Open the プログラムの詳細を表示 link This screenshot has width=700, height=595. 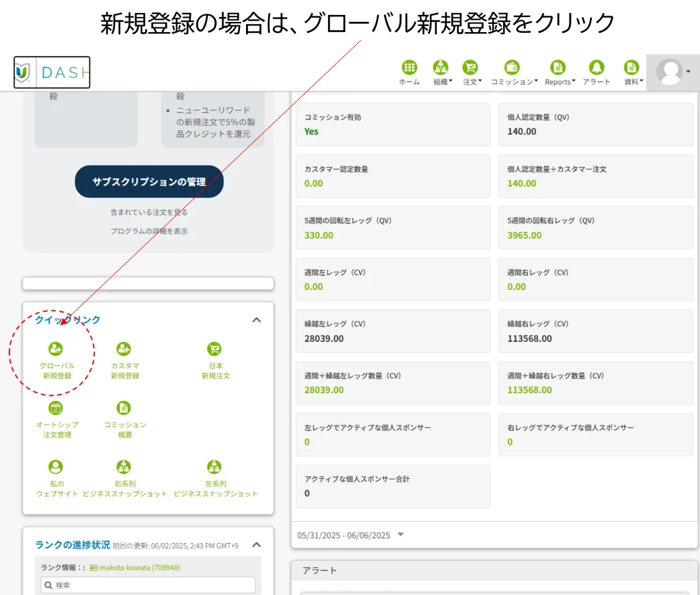pyautogui.click(x=149, y=231)
